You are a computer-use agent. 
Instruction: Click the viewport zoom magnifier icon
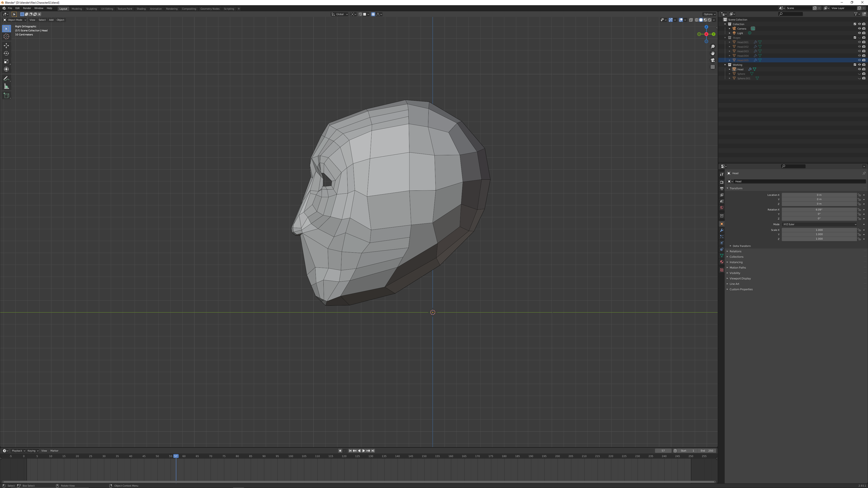coord(713,47)
